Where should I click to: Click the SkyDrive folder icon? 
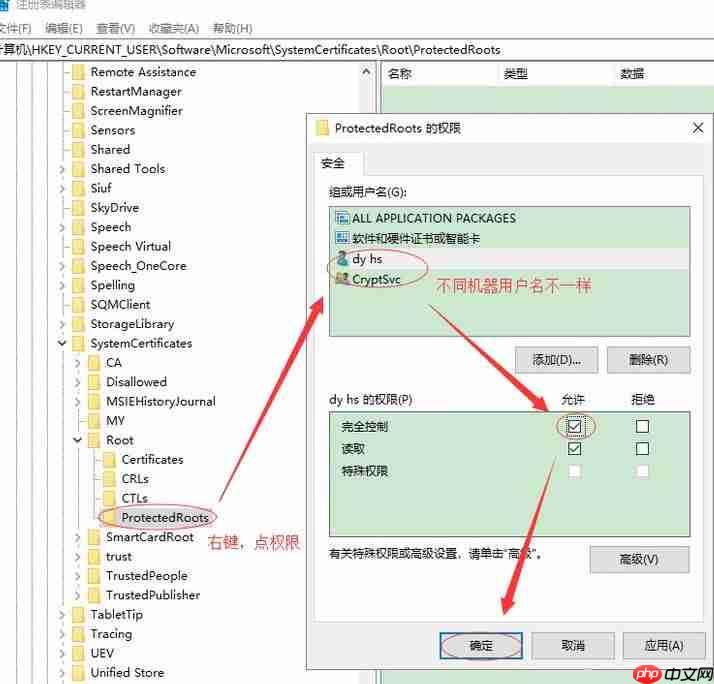coord(78,208)
